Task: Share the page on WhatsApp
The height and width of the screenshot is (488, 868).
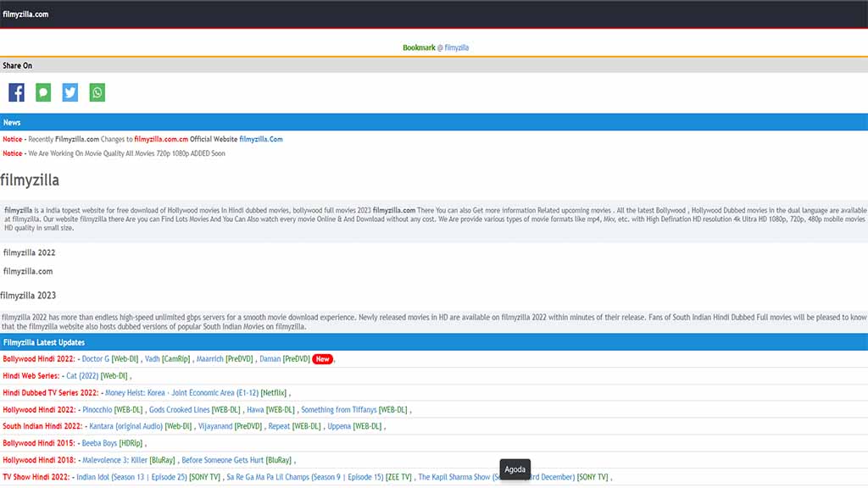Action: click(x=97, y=92)
